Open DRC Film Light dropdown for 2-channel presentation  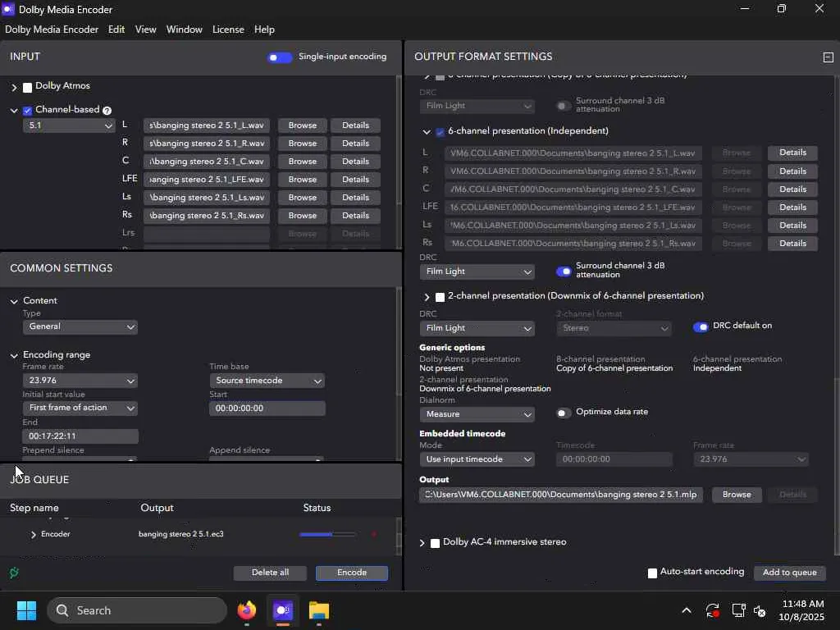click(x=477, y=328)
